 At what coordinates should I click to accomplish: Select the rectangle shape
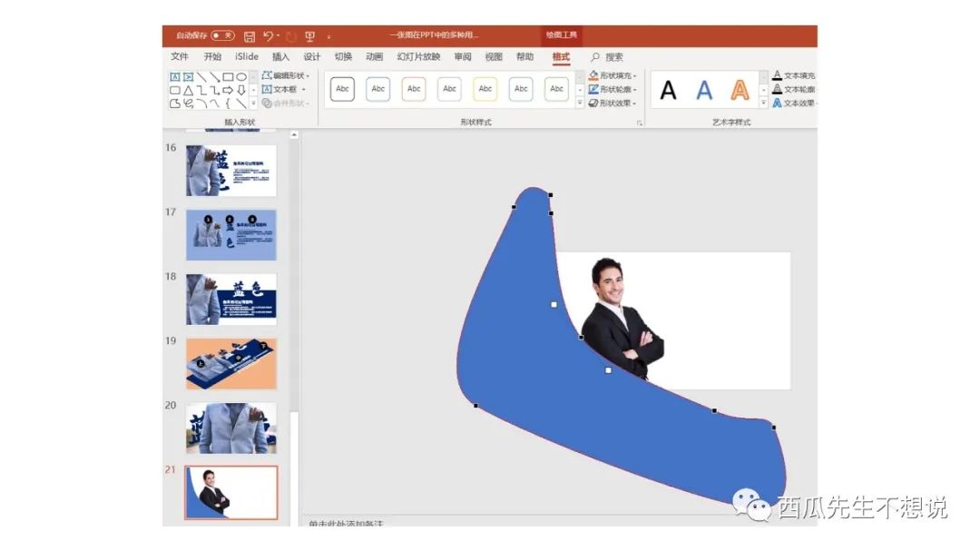coord(228,77)
